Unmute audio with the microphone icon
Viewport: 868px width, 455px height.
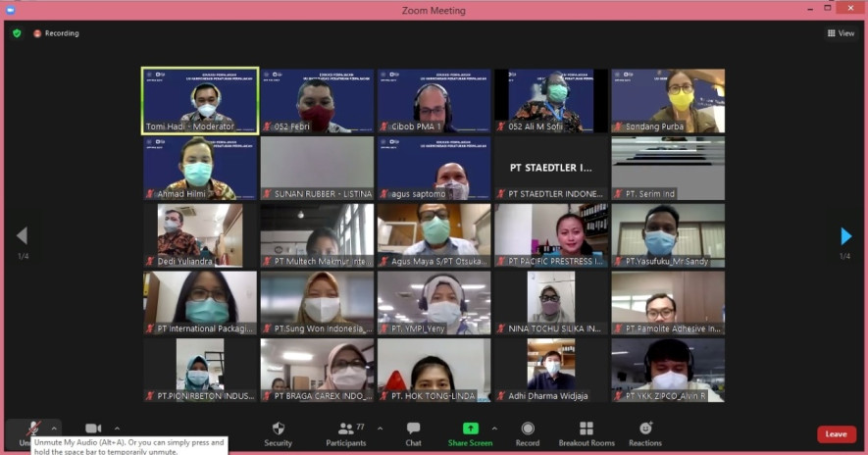pos(32,429)
